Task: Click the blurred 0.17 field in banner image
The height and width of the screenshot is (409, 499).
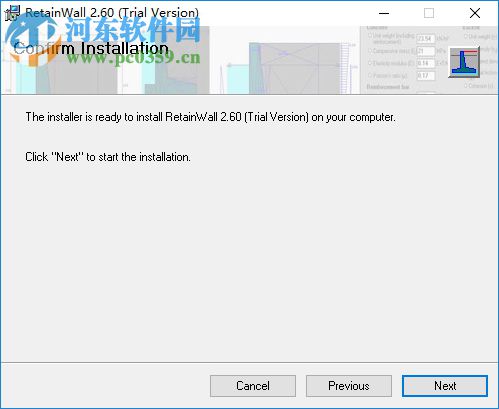Action: pyautogui.click(x=426, y=76)
